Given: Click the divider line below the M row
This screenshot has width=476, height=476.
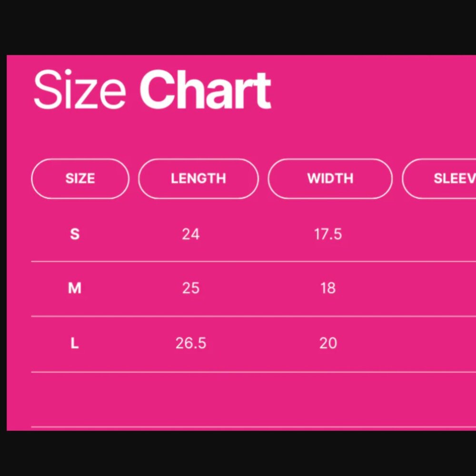Looking at the screenshot, I should tap(254, 317).
